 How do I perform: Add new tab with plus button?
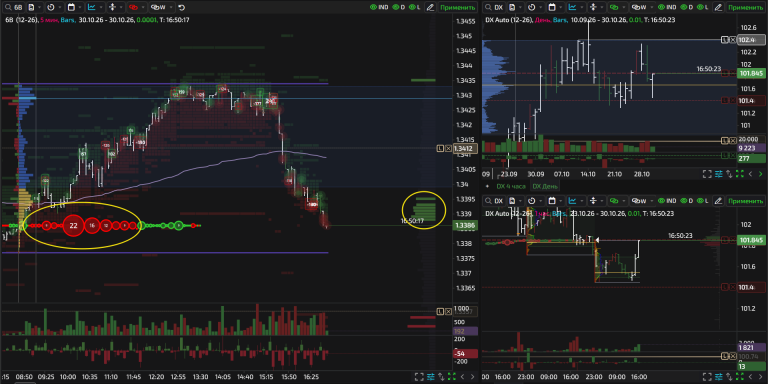click(487, 186)
